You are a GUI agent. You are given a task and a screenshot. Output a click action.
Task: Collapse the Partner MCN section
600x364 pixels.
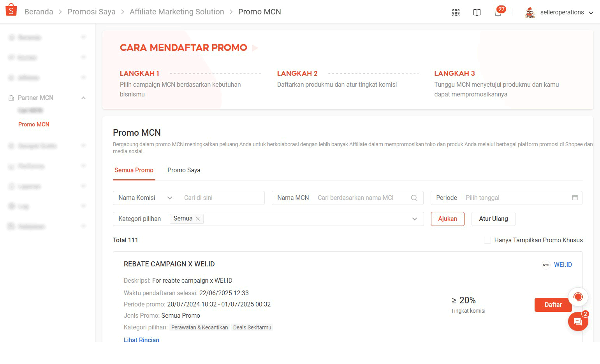point(83,98)
